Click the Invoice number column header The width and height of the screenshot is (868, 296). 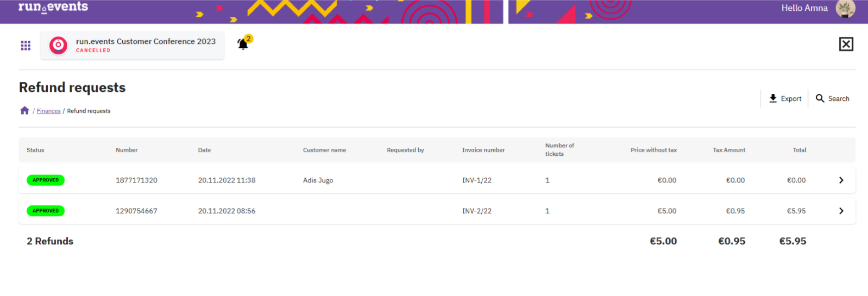483,150
